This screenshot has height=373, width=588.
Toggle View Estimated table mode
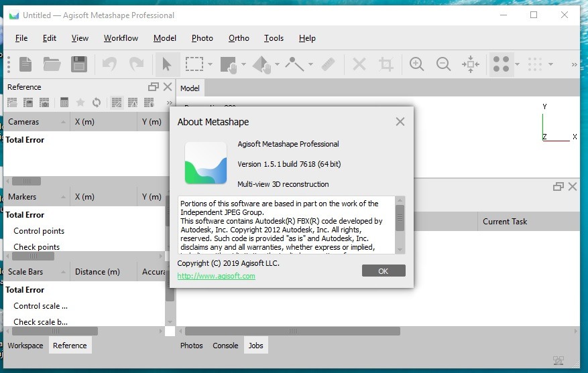click(x=149, y=102)
